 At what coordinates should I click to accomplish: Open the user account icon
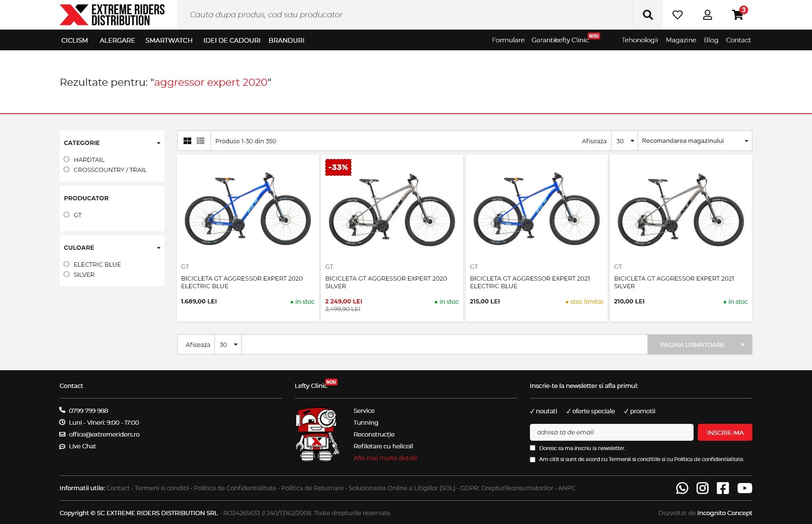(707, 14)
